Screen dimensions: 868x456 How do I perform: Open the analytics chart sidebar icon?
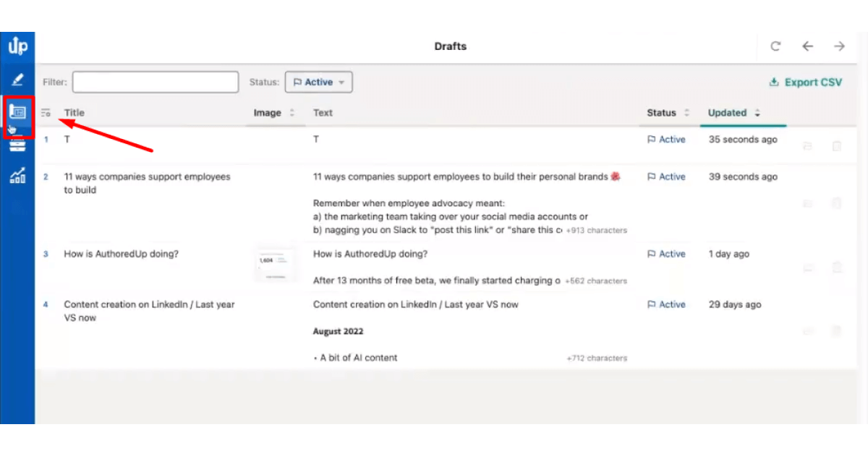pyautogui.click(x=17, y=175)
